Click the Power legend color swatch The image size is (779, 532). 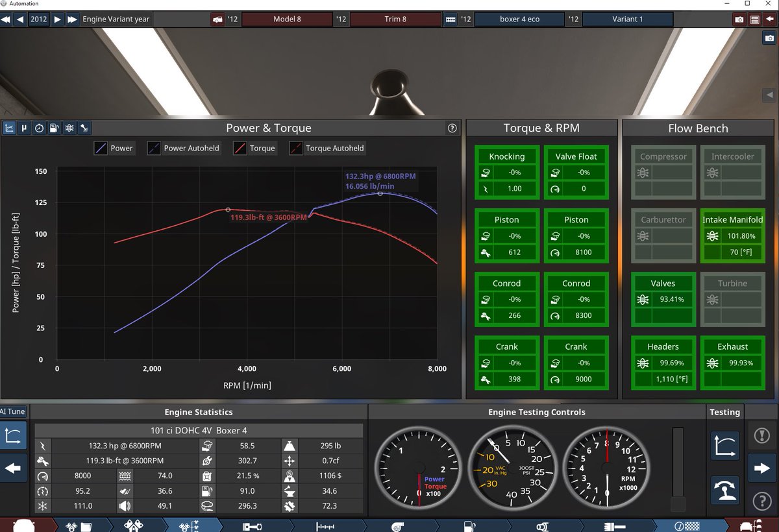[x=101, y=148]
